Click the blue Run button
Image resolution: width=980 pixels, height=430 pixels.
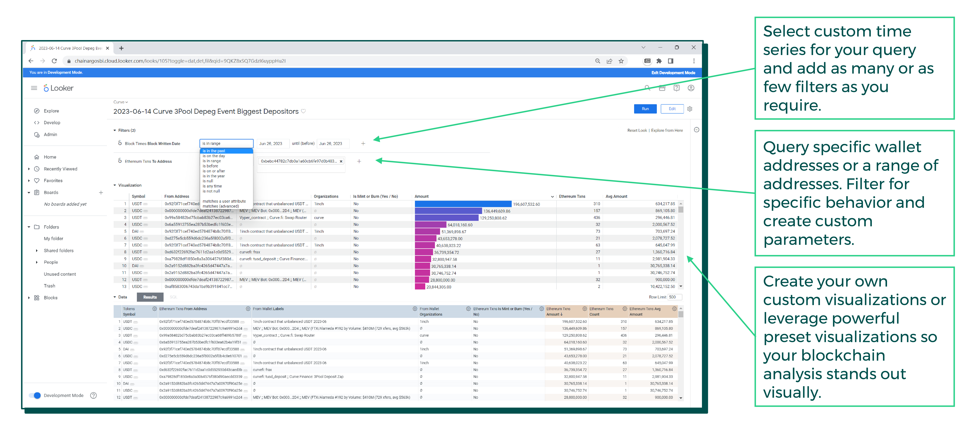[645, 109]
